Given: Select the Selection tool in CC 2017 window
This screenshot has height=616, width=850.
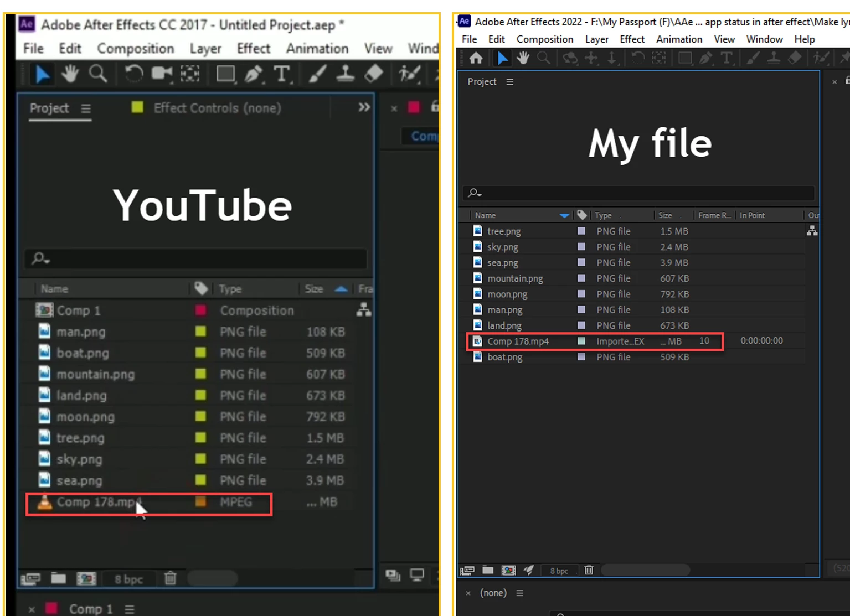Looking at the screenshot, I should [x=42, y=74].
